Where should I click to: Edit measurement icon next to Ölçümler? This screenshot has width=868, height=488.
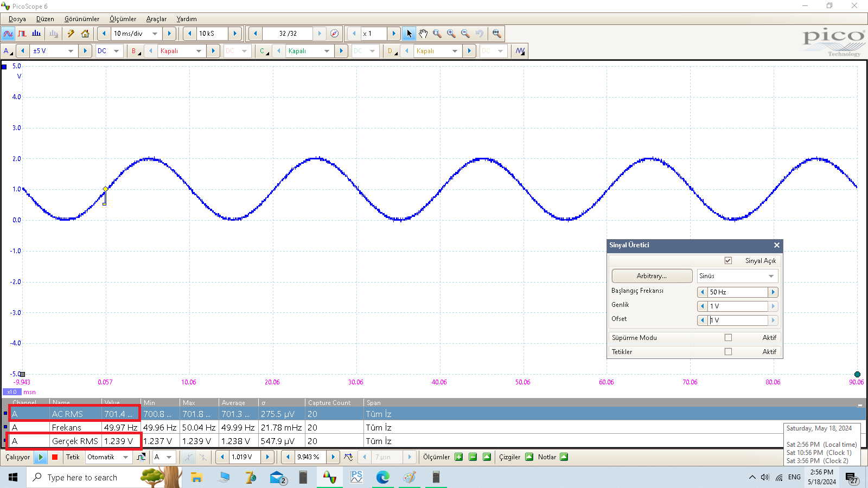click(x=487, y=457)
